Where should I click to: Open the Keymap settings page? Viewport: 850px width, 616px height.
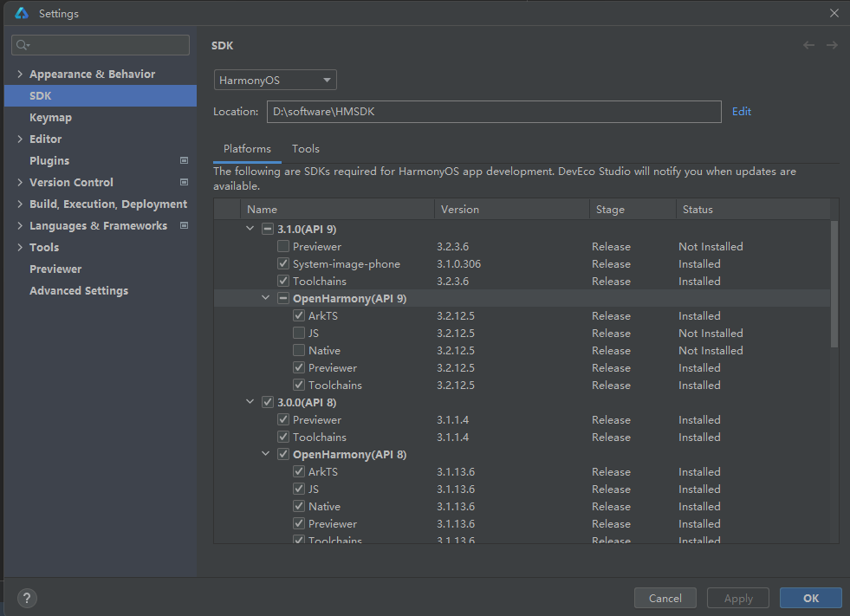tap(50, 117)
